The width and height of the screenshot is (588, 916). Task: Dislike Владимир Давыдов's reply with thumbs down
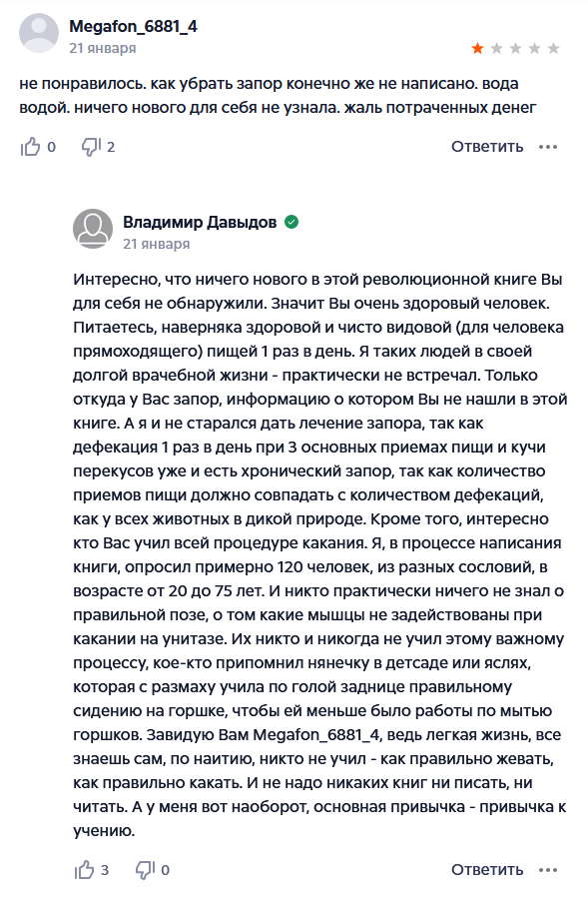(x=145, y=870)
